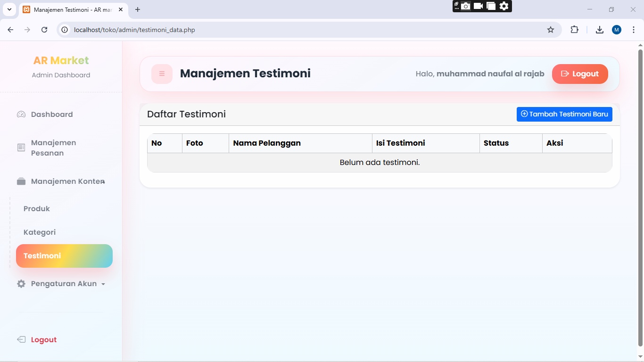Bookmark this page with star icon
644x362 pixels.
[x=550, y=30]
